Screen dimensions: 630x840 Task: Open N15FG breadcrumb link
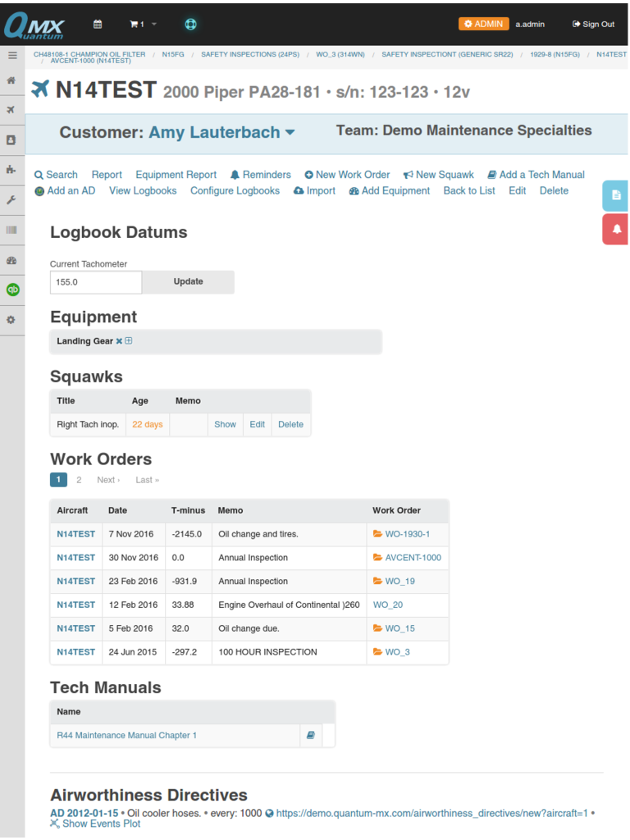click(173, 54)
